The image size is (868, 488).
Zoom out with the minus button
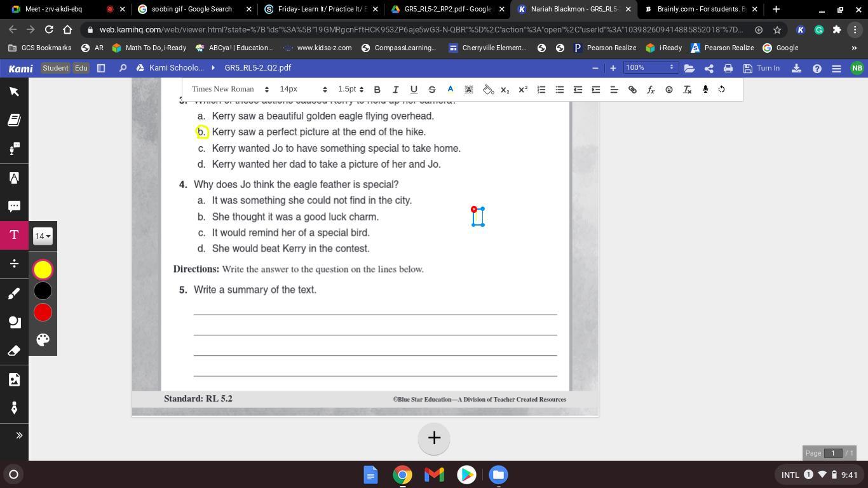595,68
